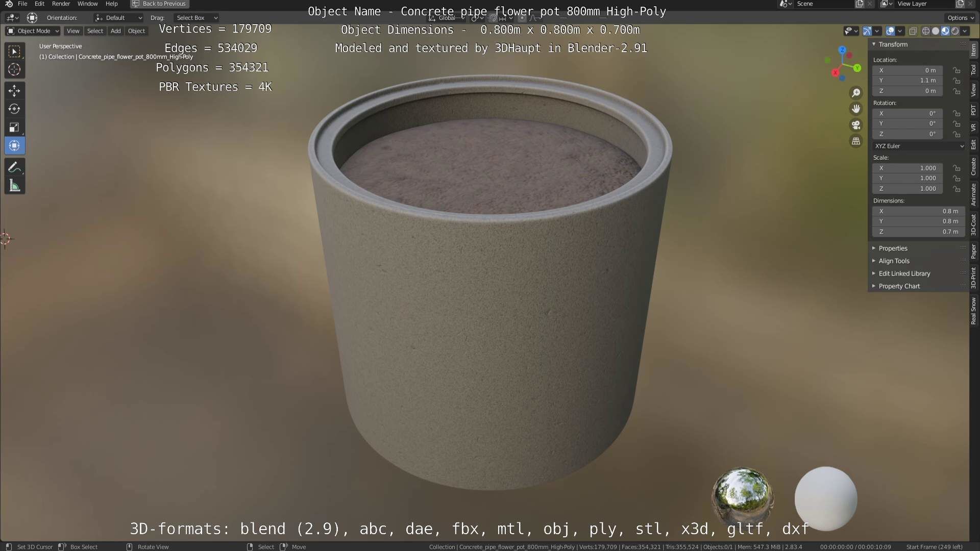Toggle viewport gizmos display
The width and height of the screenshot is (980, 551).
click(x=867, y=31)
